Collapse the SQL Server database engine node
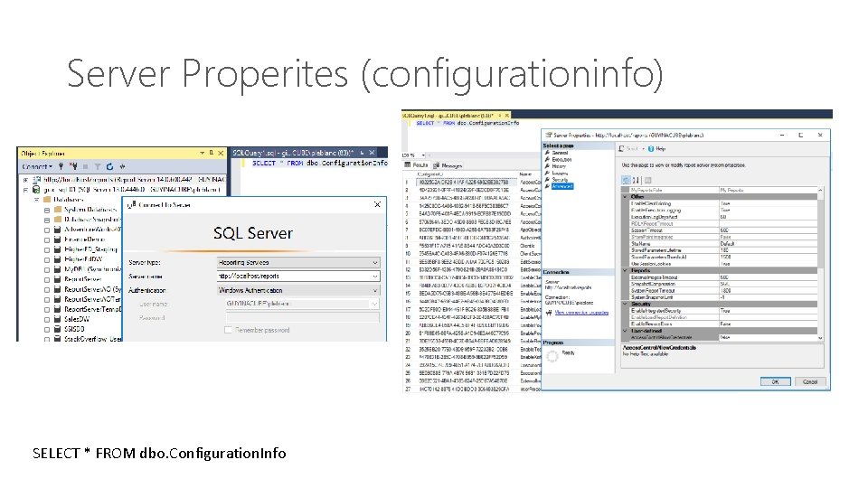The image size is (868, 488). tap(25, 190)
